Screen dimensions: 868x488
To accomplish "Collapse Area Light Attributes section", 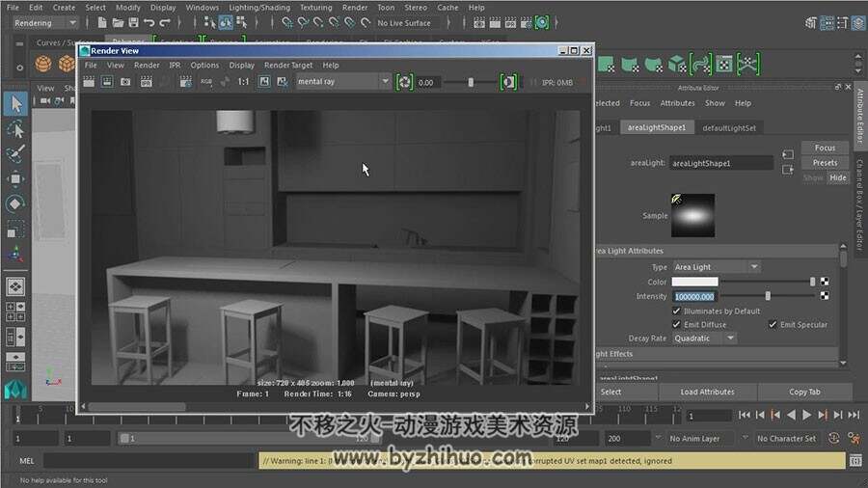I will click(717, 251).
